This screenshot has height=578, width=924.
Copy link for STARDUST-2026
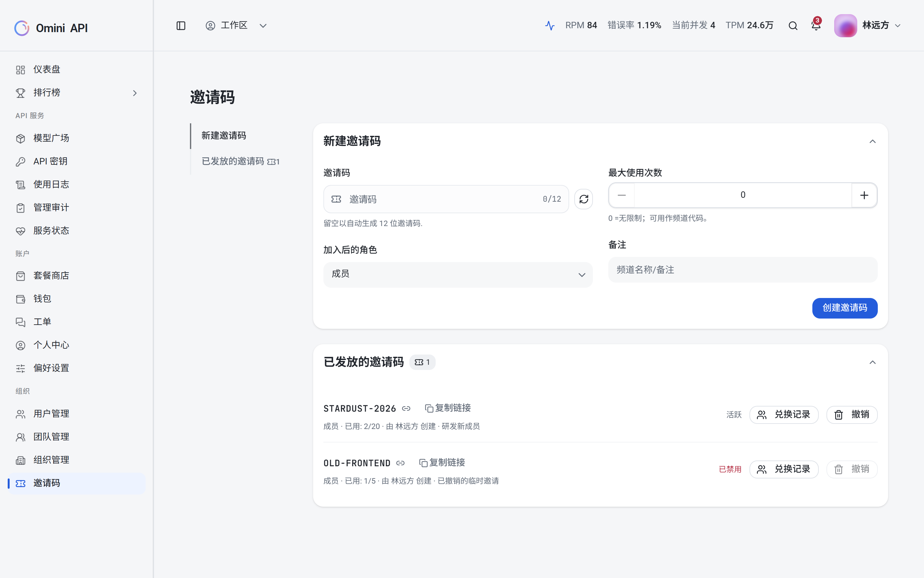pos(448,408)
